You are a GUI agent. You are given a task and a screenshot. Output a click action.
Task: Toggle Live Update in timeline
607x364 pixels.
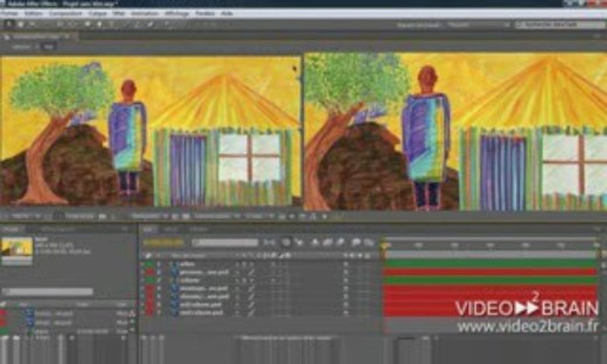[x=286, y=243]
